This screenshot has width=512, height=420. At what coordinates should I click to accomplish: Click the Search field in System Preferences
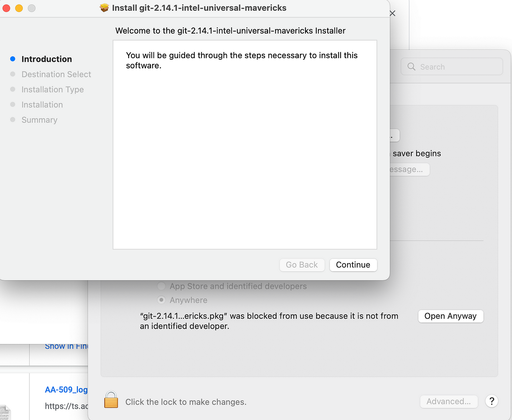click(x=452, y=67)
